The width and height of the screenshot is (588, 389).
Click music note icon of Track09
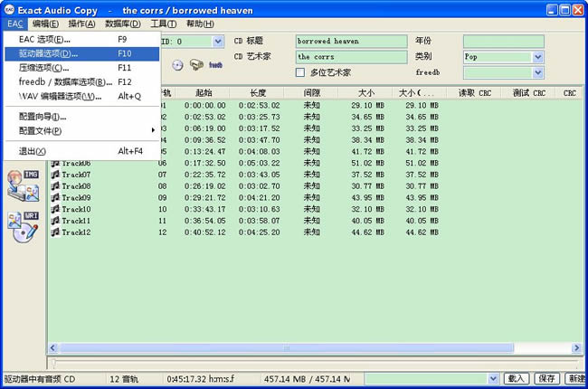55,198
